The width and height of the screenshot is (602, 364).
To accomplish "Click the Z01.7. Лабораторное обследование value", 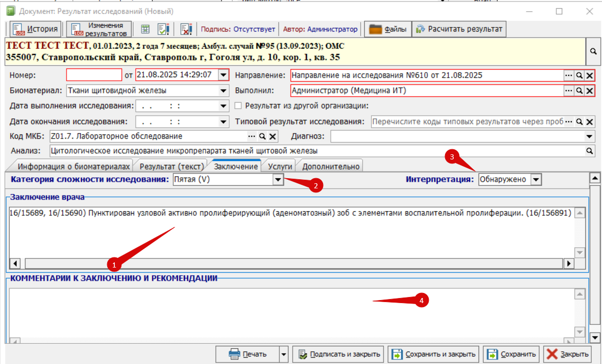I will tap(117, 137).
